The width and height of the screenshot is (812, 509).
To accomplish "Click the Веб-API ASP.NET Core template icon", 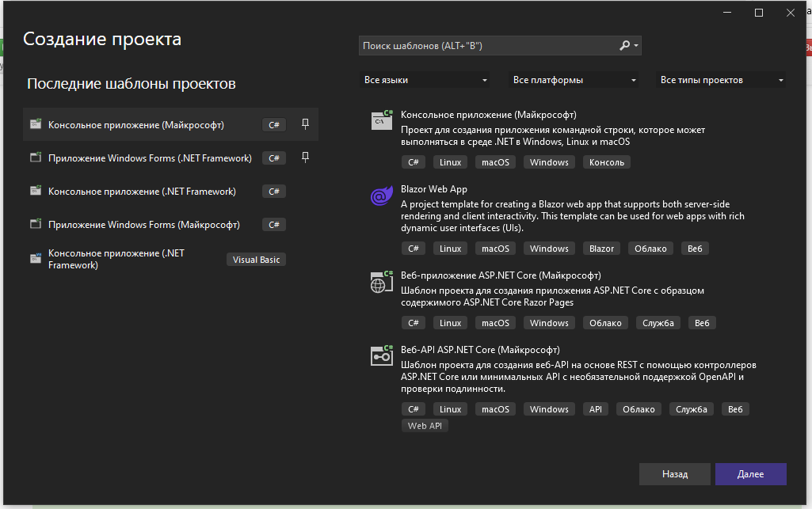I will [382, 356].
